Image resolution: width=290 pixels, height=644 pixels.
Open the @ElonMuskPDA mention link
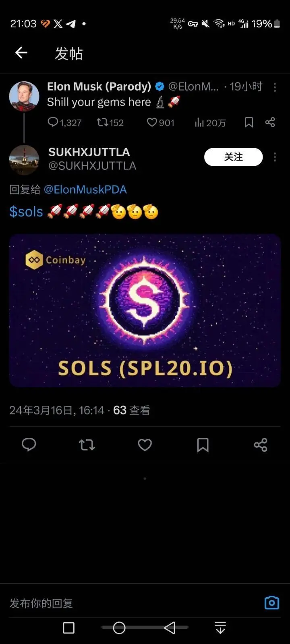coord(85,190)
